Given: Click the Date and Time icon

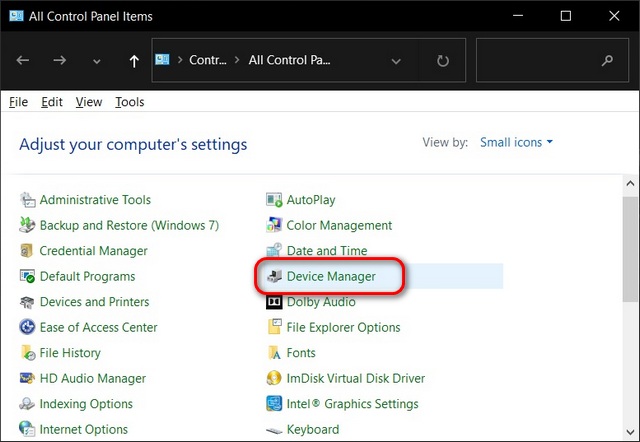Looking at the screenshot, I should 274,250.
